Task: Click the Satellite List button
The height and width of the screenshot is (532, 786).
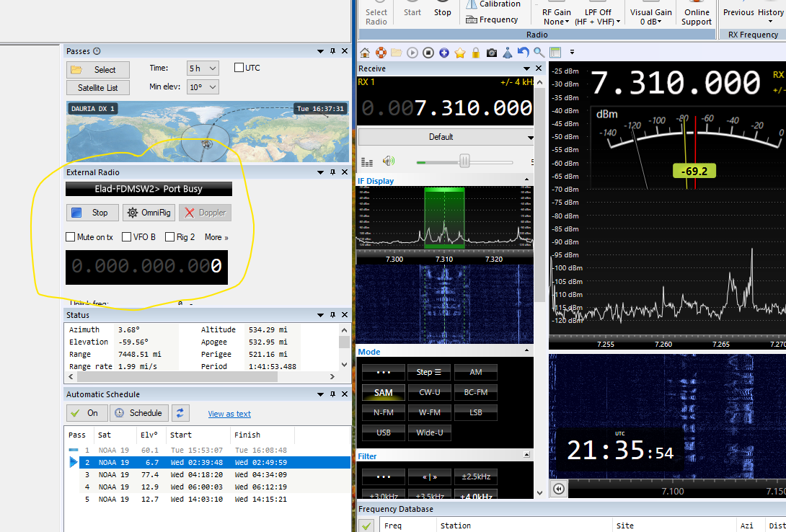Action: (97, 88)
